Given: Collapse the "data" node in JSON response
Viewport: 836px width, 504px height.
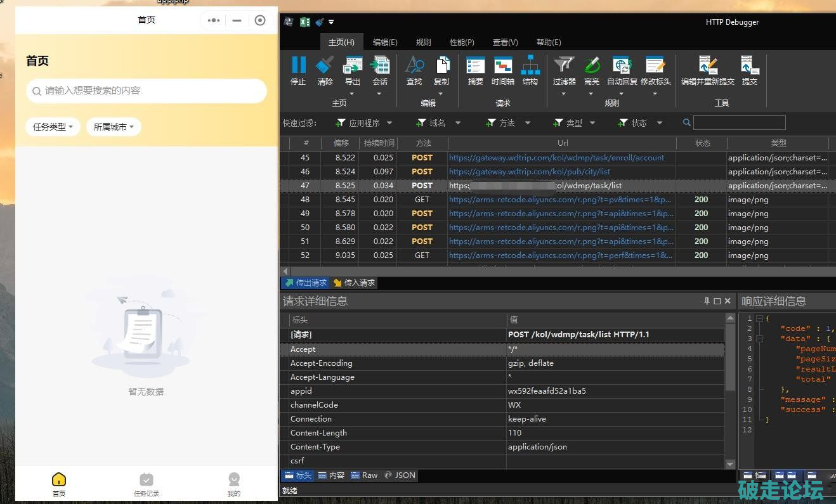Looking at the screenshot, I should point(760,339).
